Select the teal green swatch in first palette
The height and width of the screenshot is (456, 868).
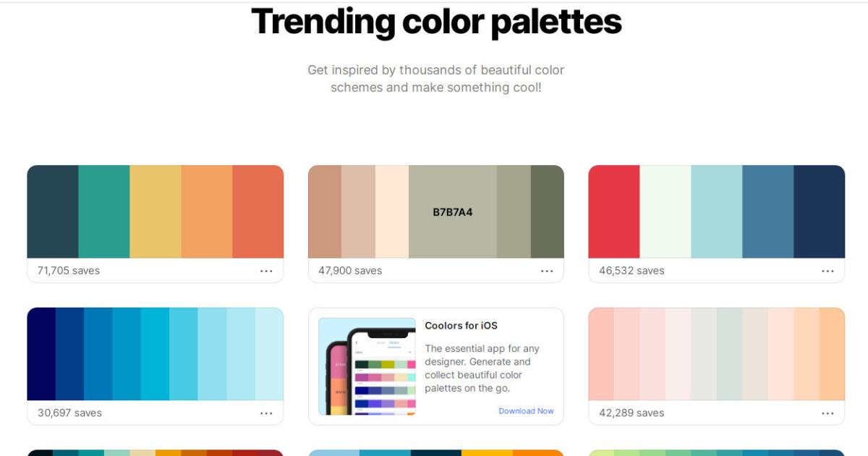(x=104, y=212)
